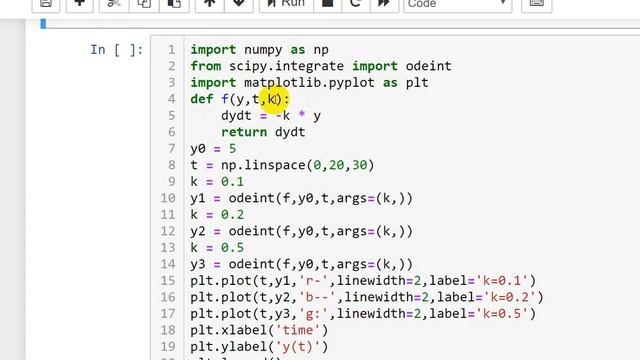Select the In [ ]: cell prompt
Viewport: 640px width, 360px height.
tap(117, 50)
